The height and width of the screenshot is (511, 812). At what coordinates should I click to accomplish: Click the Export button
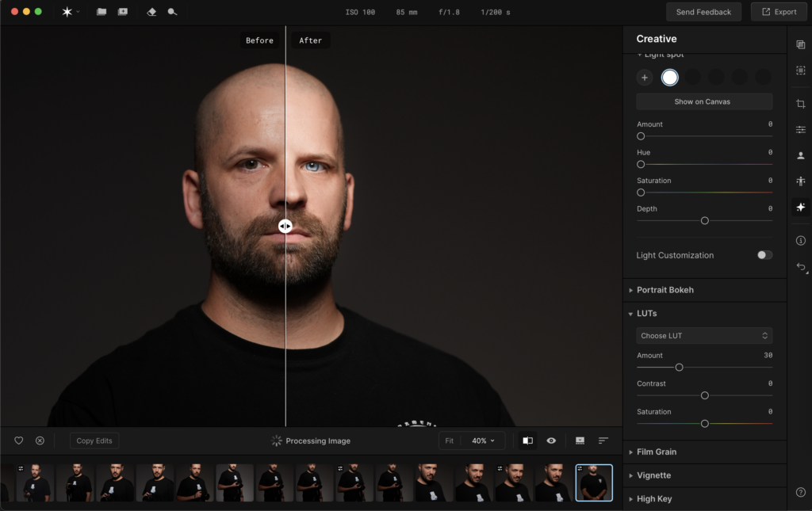tap(779, 12)
